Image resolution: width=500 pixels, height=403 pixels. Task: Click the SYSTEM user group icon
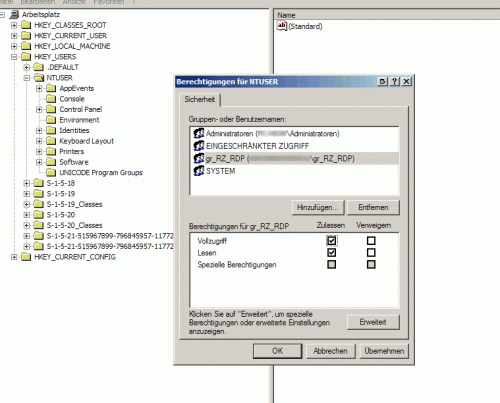tap(199, 171)
